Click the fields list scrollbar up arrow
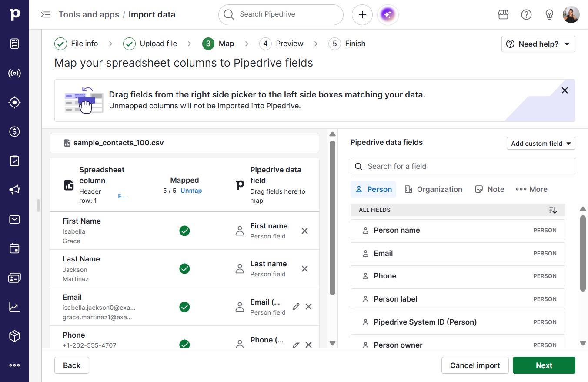Screen dimensions: 588x382 [x=583, y=209]
